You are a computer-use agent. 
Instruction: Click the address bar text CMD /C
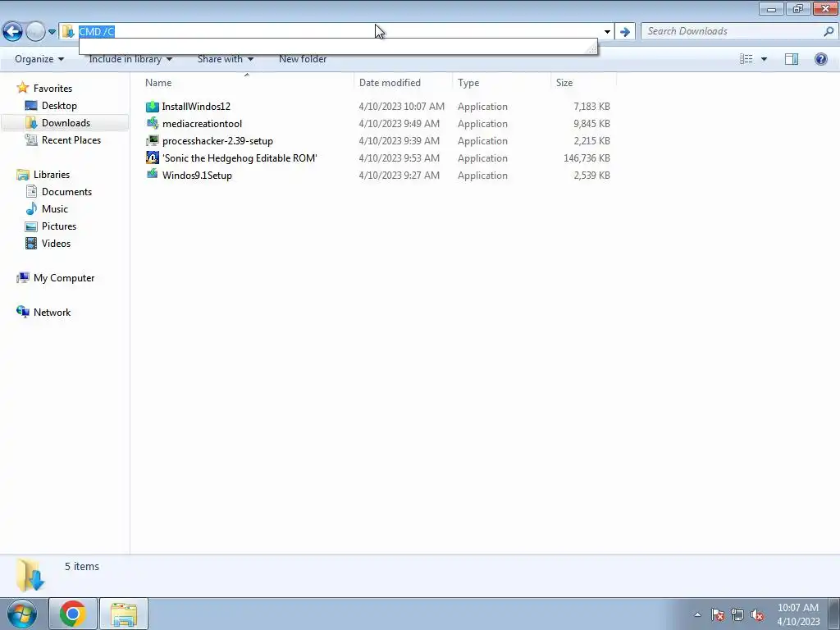97,32
